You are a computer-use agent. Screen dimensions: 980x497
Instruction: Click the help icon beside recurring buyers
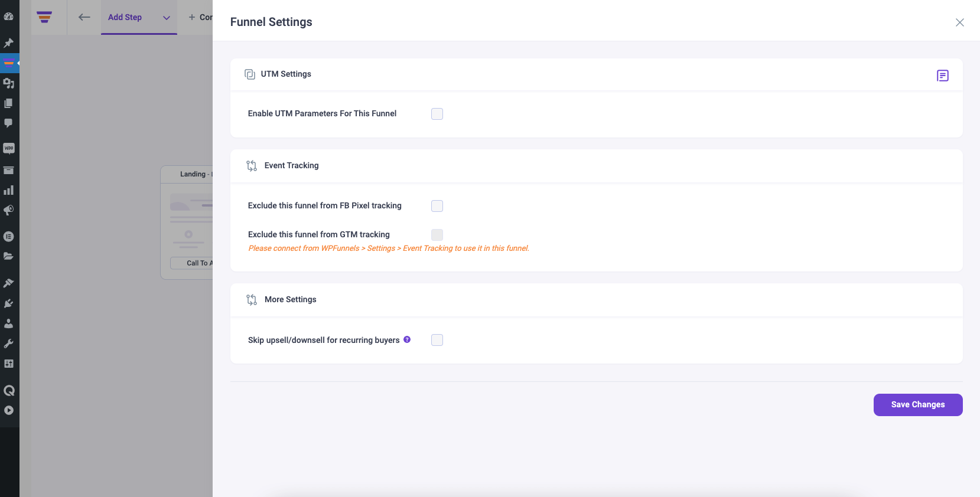click(407, 339)
